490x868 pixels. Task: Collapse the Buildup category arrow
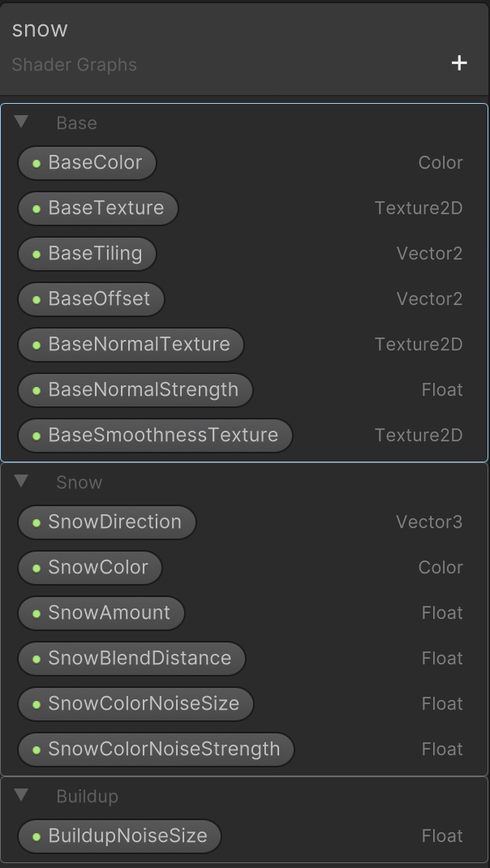tap(22, 796)
